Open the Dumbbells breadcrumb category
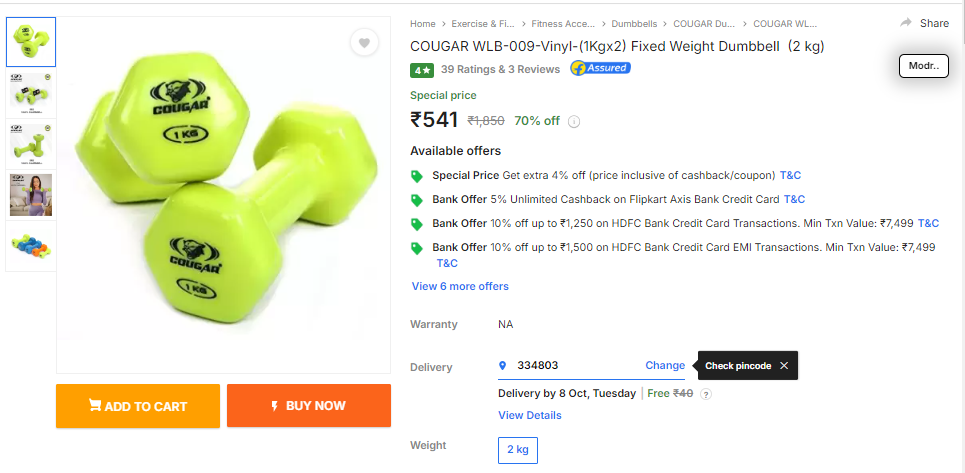This screenshot has width=965, height=473. pos(634,23)
